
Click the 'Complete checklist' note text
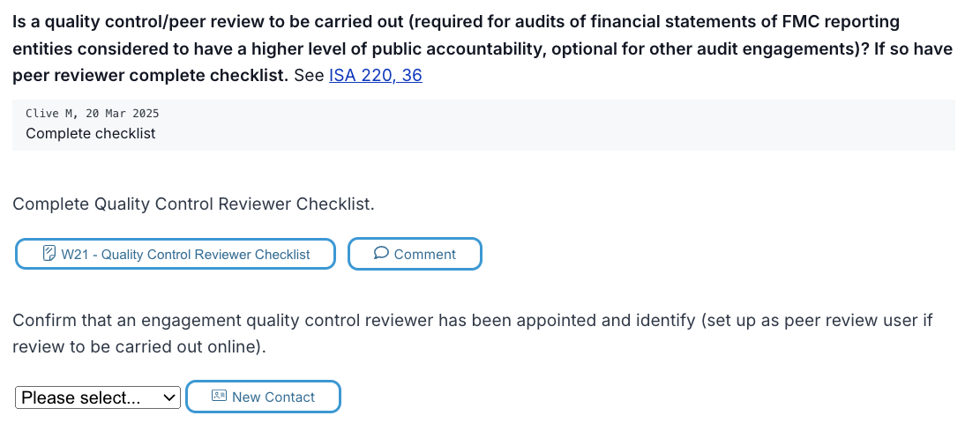point(91,133)
